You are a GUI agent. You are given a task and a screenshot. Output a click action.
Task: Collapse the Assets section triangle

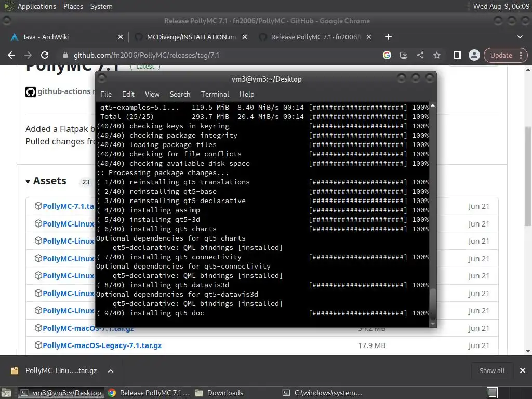click(x=28, y=182)
